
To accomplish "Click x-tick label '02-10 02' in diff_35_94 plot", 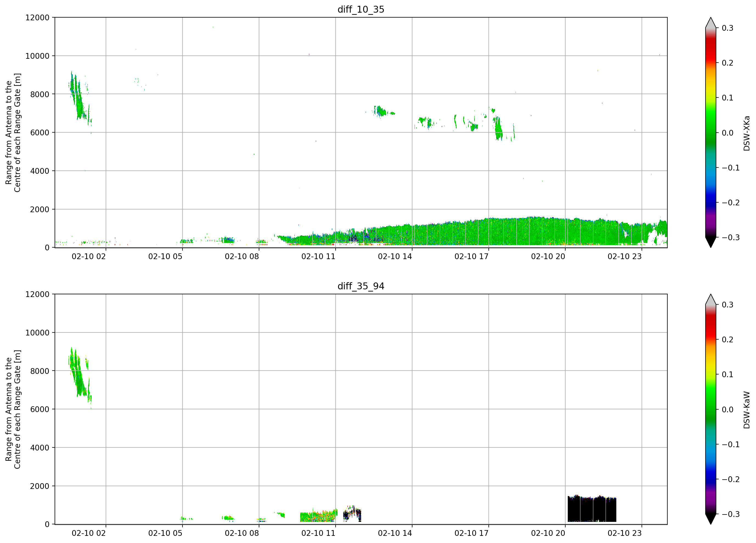I will point(89,533).
